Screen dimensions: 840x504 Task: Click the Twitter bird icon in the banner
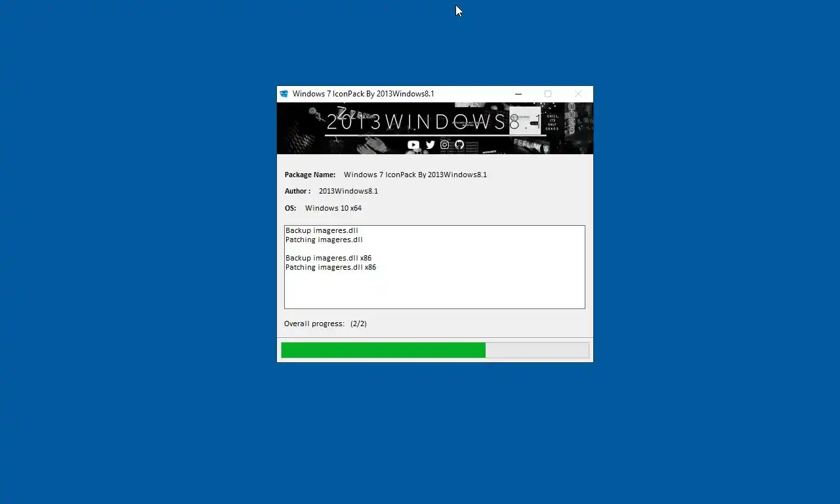(x=430, y=144)
